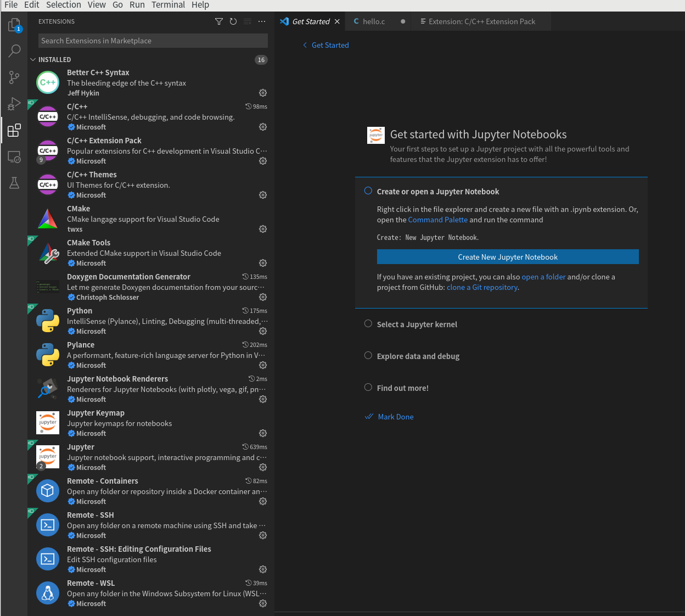The width and height of the screenshot is (685, 616).
Task: Close the Get Started tab
Action: coord(337,21)
